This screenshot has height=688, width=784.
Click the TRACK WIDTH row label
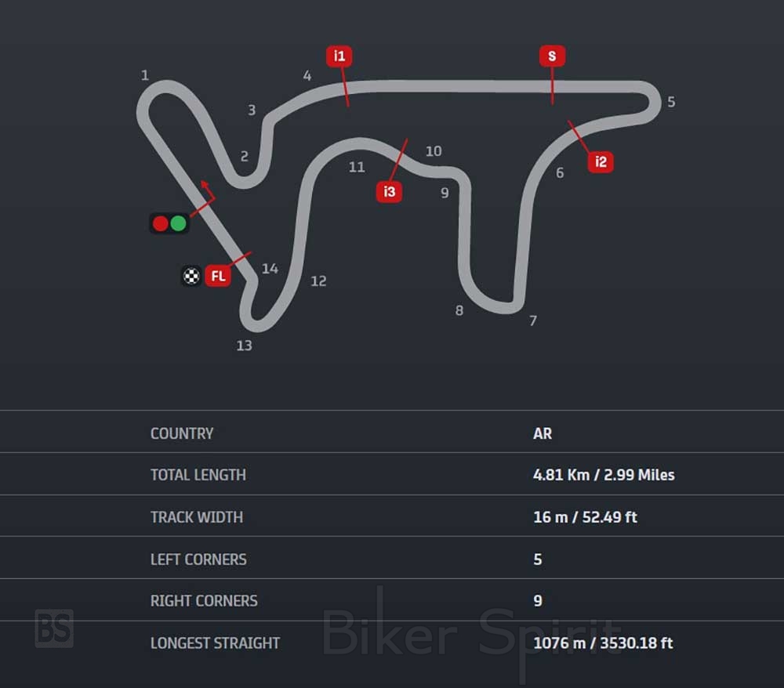pyautogui.click(x=197, y=517)
